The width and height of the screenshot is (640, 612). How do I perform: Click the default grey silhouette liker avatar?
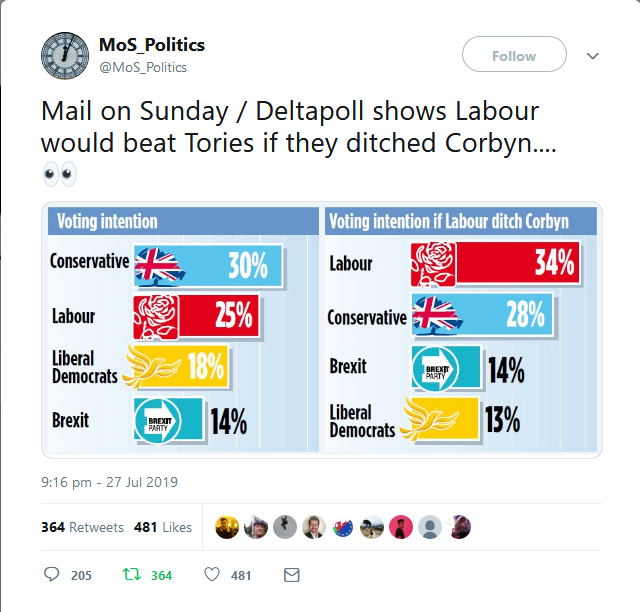(430, 527)
